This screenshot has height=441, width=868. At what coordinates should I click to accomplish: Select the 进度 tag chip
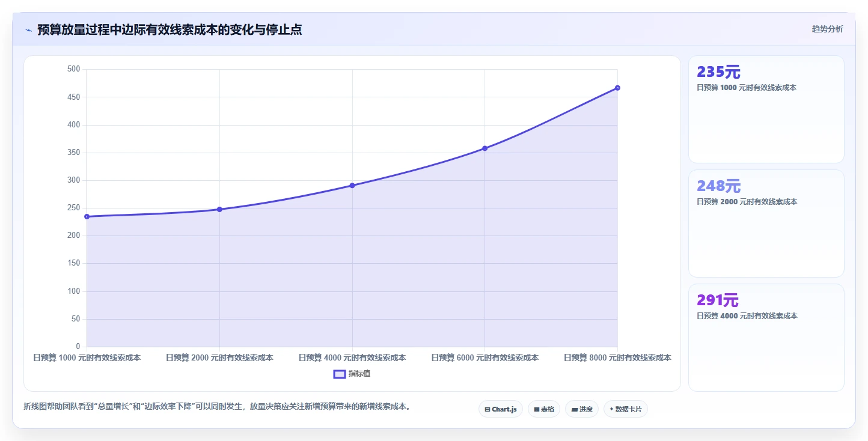[x=582, y=409]
